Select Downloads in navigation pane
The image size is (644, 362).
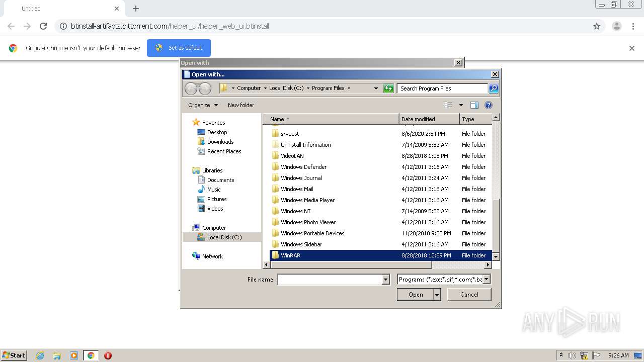(x=220, y=142)
